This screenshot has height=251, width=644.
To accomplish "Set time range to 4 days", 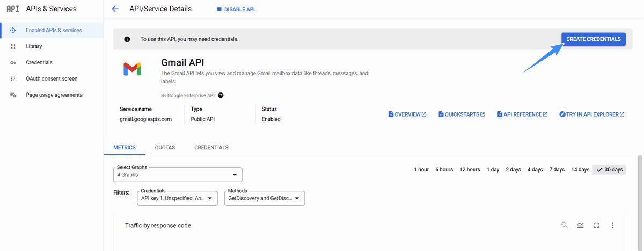I will [535, 170].
